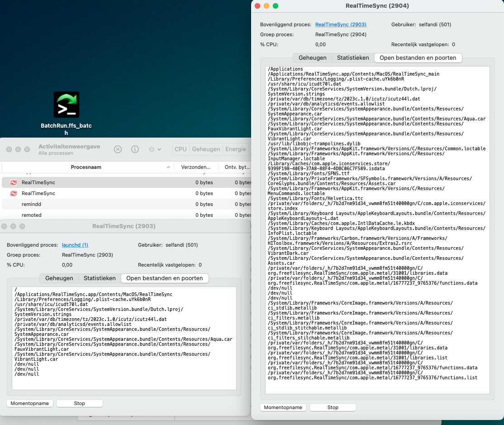Viewport: 504px width, 425px height.
Task: Select Statistieken tab in RealTimeSync (2903) window
Action: [x=100, y=278]
